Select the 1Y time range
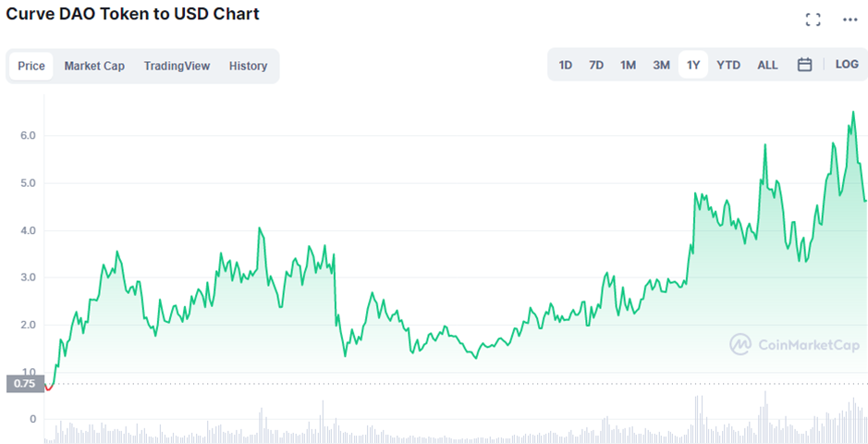868x444 pixels. click(x=693, y=65)
